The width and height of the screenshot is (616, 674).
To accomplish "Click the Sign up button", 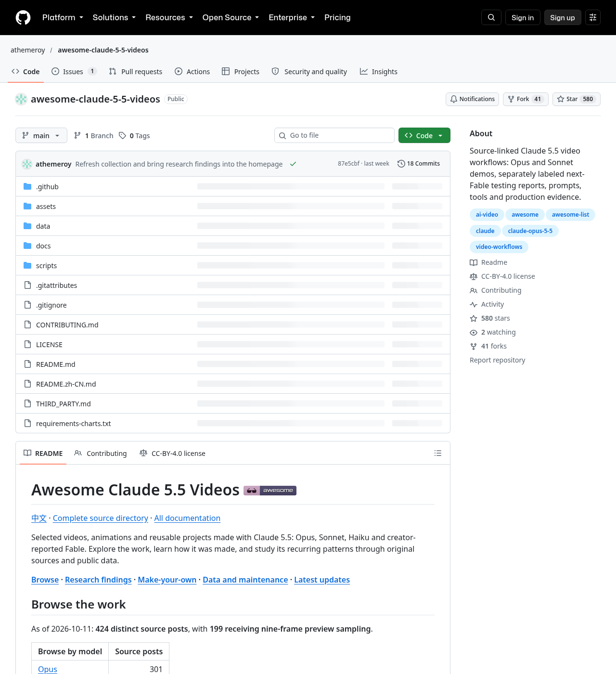I will coord(563,17).
